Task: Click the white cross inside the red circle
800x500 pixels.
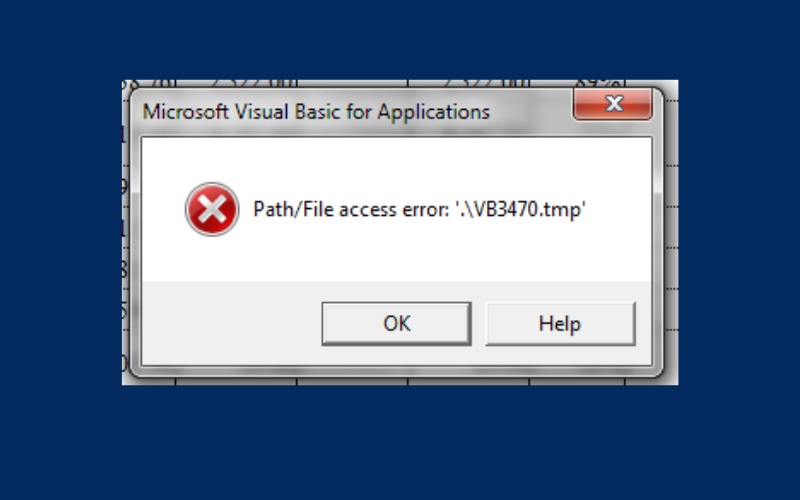Action: coord(211,209)
